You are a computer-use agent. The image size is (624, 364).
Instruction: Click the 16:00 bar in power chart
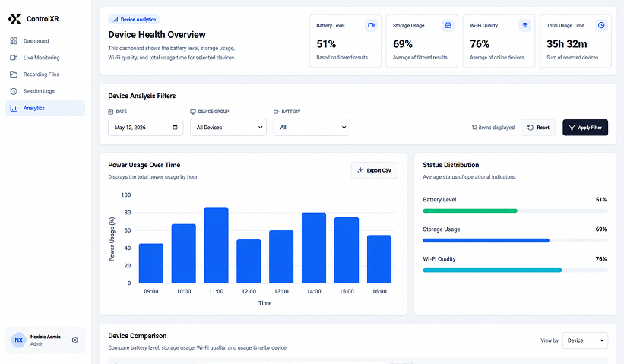click(x=379, y=259)
